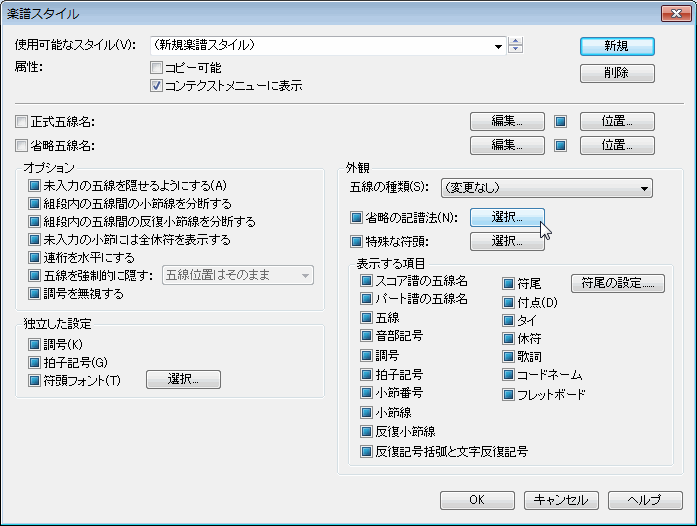Viewport: 697px width, 526px height.
Task: Toggle 歌詞 display checkbox
Action: (508, 356)
